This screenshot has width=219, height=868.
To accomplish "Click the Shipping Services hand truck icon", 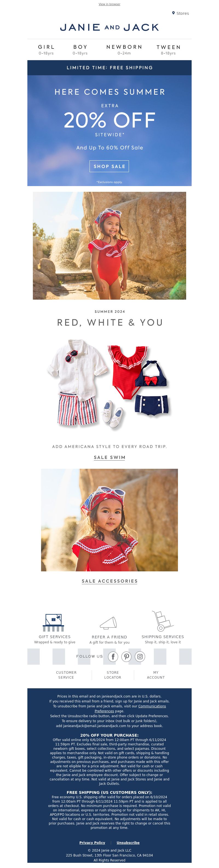I will (162, 620).
